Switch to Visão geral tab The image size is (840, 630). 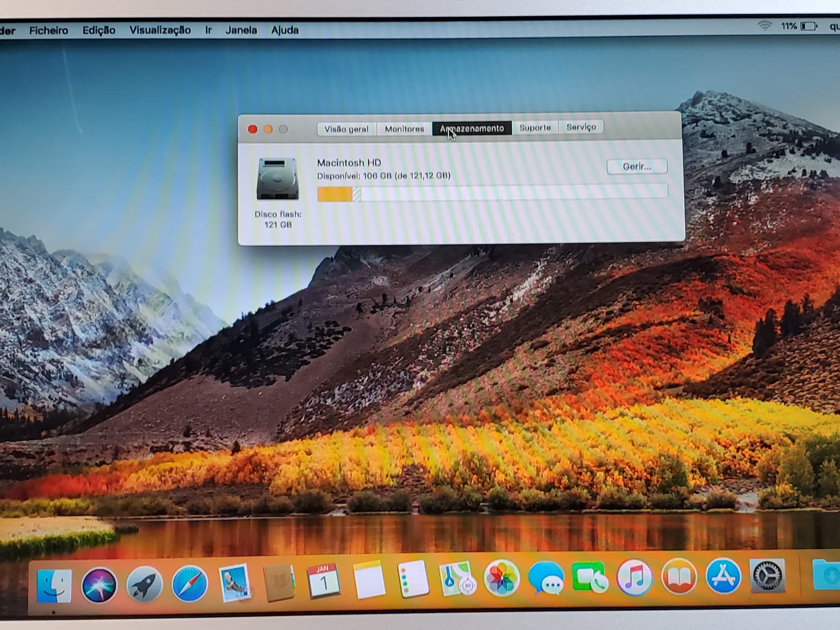click(x=347, y=129)
